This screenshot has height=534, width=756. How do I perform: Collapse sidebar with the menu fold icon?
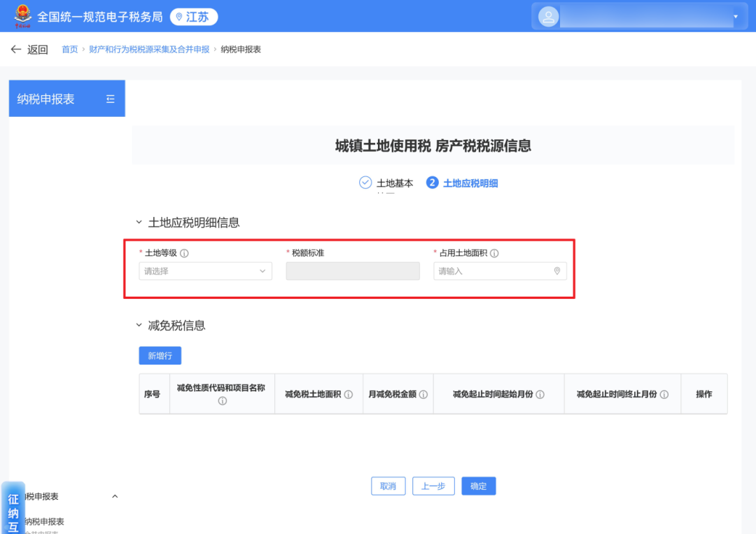pos(111,99)
